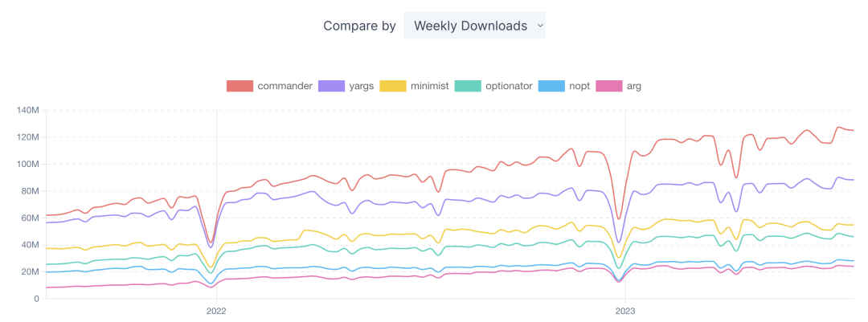Click the blue nopt legend swatch
The image size is (868, 322).
(x=551, y=86)
